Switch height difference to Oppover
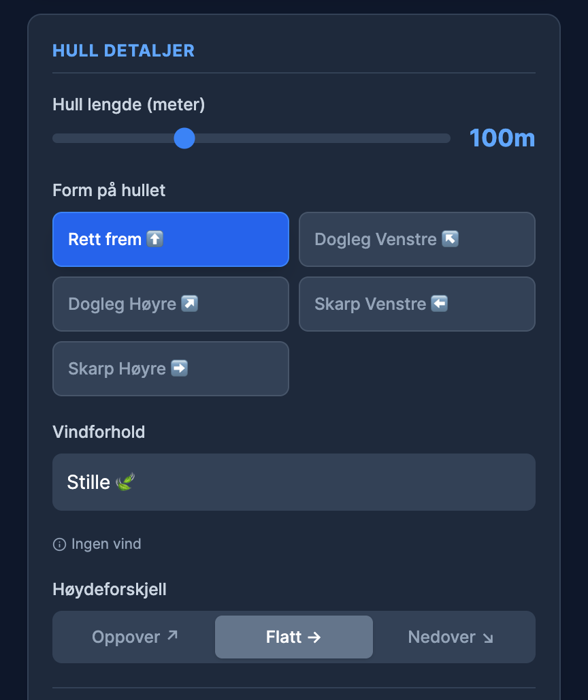This screenshot has width=588, height=700. coord(134,637)
